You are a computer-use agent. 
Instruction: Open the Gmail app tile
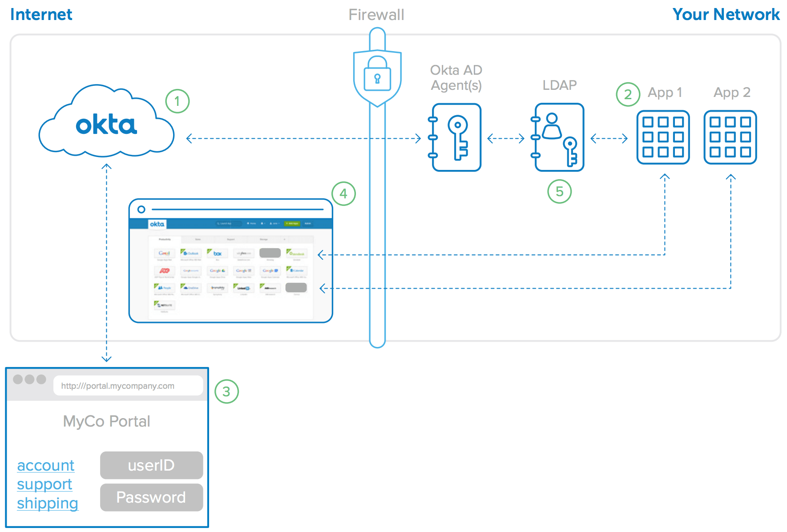[x=165, y=254]
